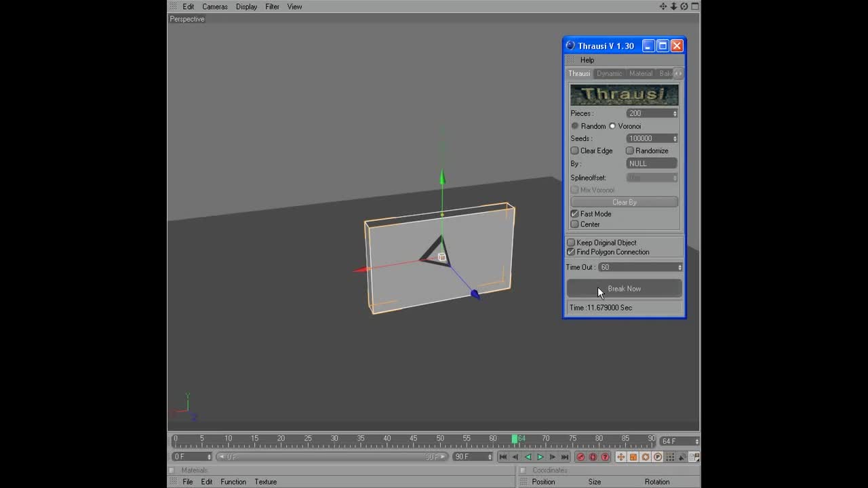
Task: Open the Materials Texture menu
Action: point(266,482)
